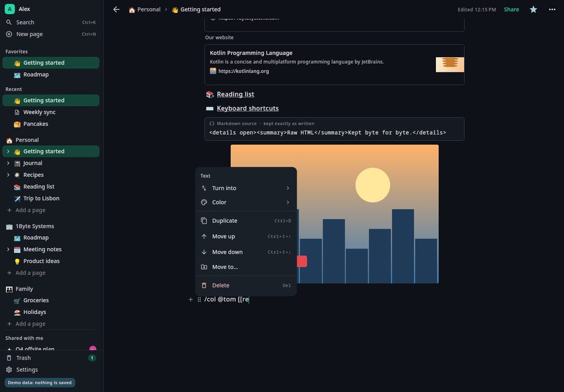Select Move down in the block menu
Image resolution: width=564 pixels, height=392 pixels.
coord(246,252)
